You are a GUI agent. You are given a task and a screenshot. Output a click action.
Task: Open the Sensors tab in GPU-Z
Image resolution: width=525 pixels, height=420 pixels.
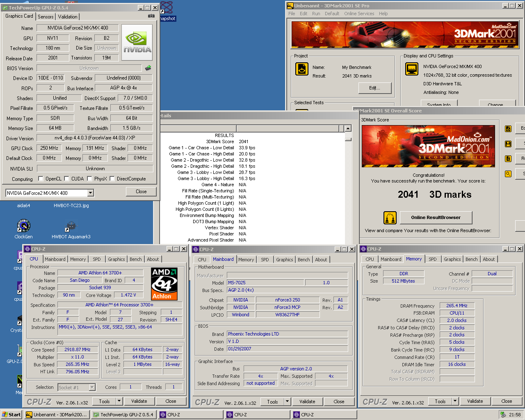pos(46,17)
